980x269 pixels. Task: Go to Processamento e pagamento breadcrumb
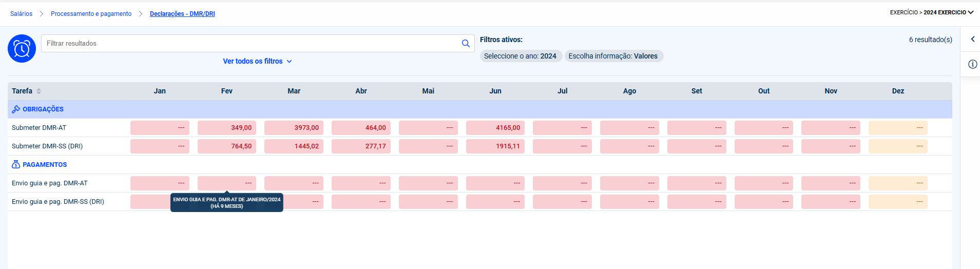click(x=91, y=14)
